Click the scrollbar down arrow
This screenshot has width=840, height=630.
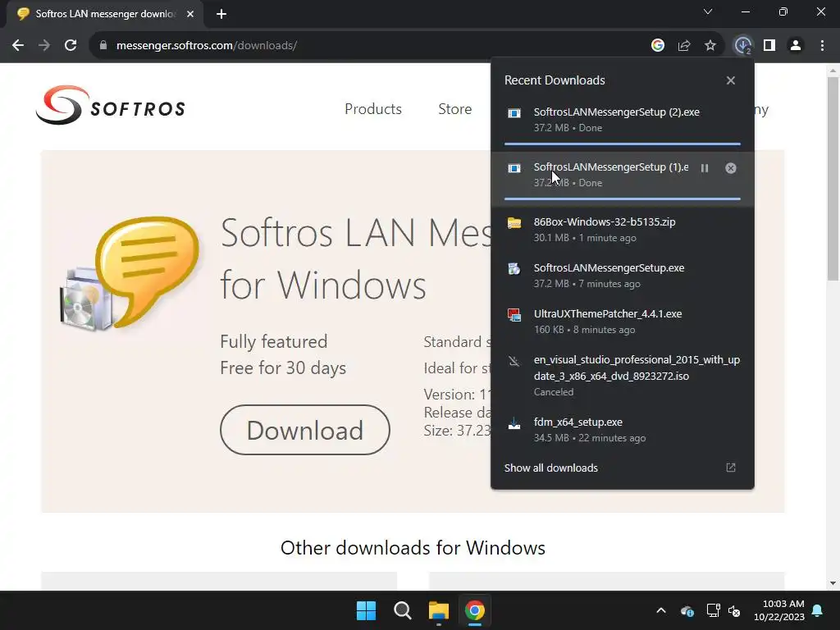(833, 583)
